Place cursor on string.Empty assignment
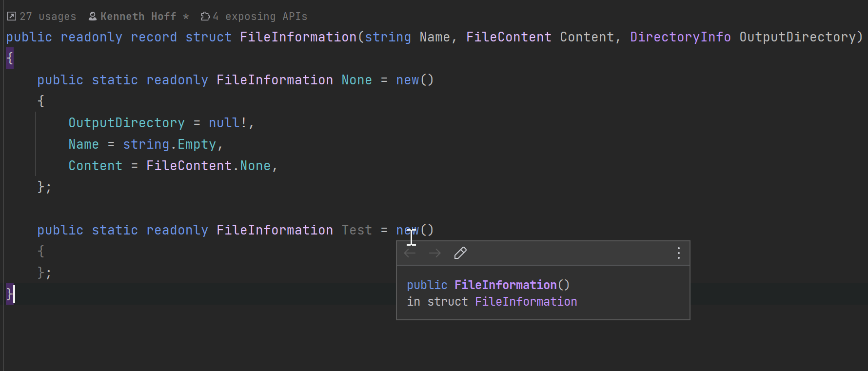 pyautogui.click(x=171, y=144)
